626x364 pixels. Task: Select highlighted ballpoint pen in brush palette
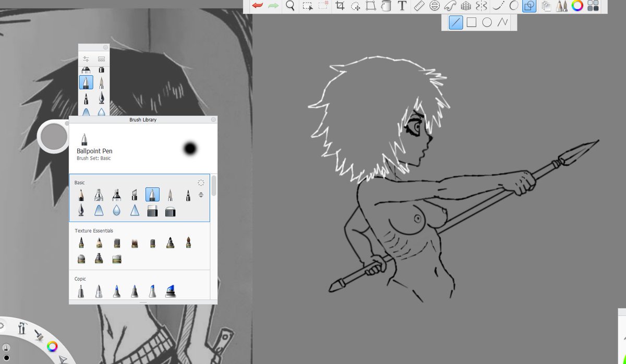tap(86, 82)
